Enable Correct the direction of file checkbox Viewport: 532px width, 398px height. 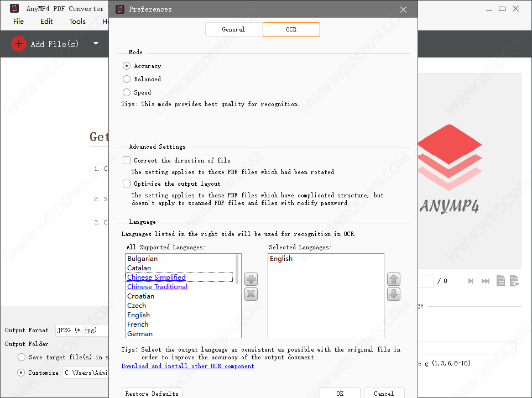(127, 160)
